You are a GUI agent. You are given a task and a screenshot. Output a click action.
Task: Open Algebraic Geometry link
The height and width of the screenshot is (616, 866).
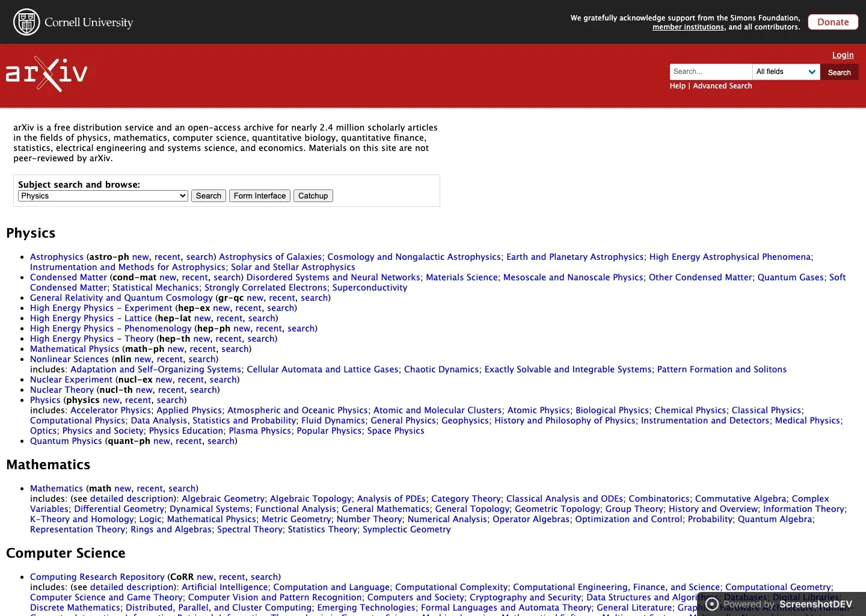[x=223, y=499]
